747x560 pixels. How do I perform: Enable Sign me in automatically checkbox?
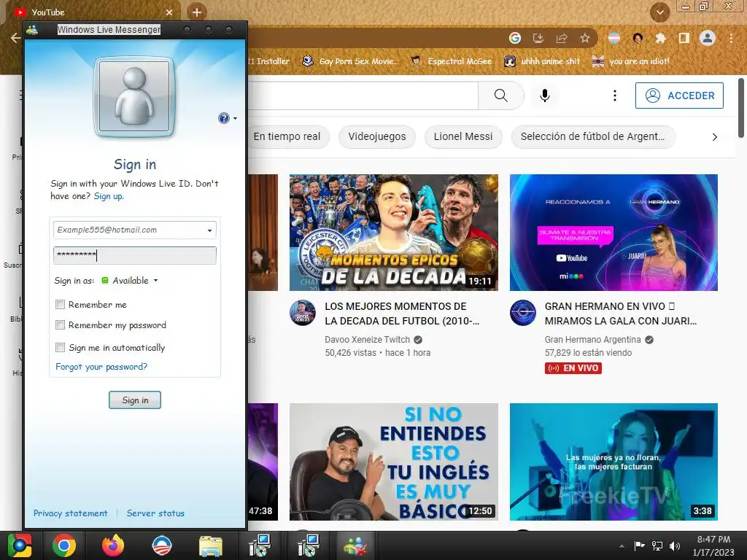(x=60, y=347)
